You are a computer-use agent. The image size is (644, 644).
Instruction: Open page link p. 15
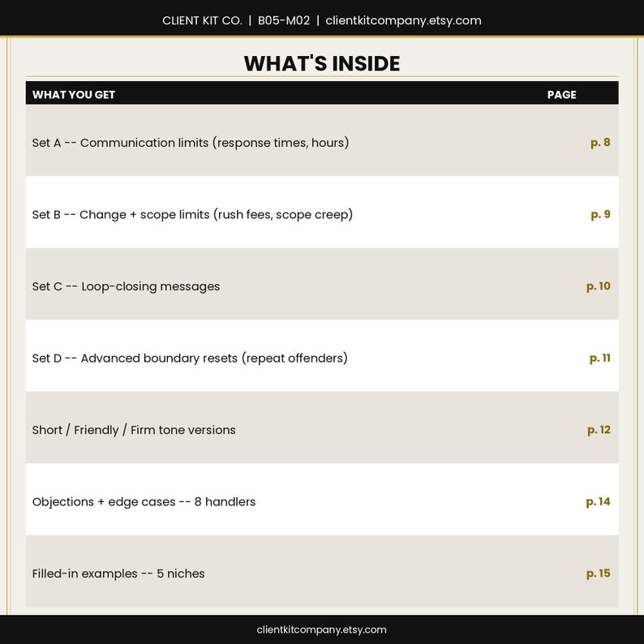pyautogui.click(x=598, y=573)
